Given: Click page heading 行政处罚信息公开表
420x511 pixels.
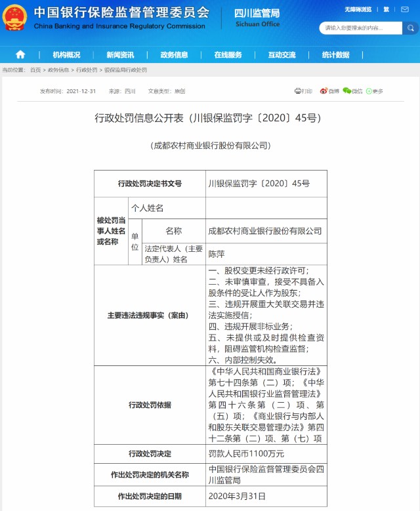Looking at the screenshot, I should pos(208,117).
